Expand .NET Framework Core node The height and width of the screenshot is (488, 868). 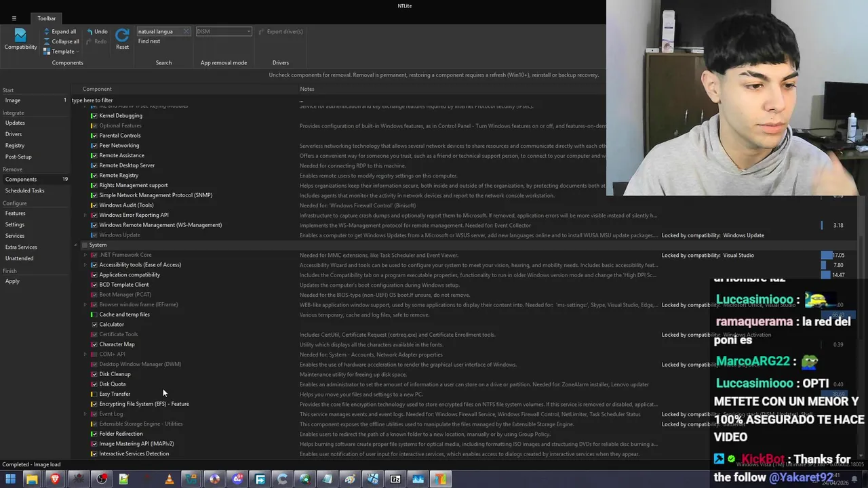(x=85, y=255)
